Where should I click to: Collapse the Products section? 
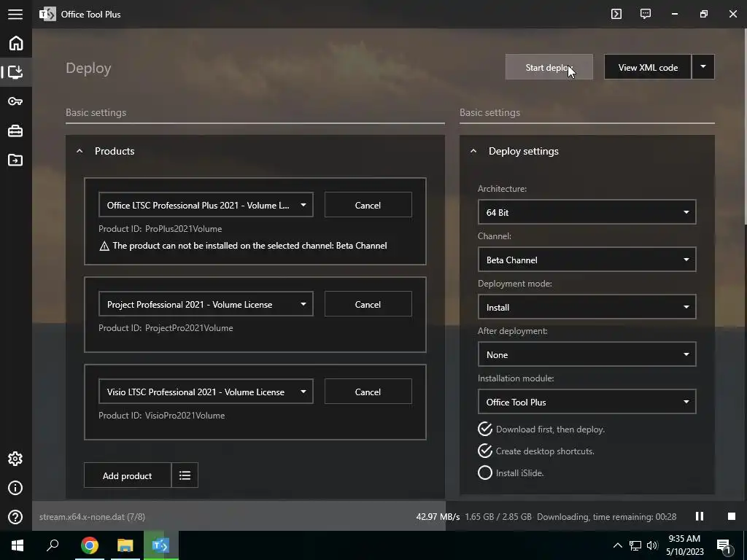[x=80, y=151]
